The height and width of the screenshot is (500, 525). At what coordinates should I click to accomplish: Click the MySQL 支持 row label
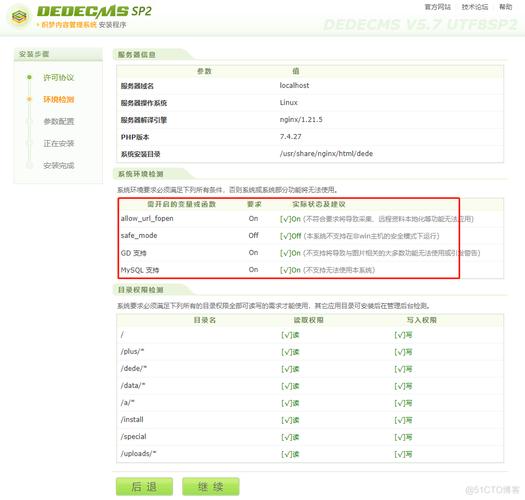[140, 270]
